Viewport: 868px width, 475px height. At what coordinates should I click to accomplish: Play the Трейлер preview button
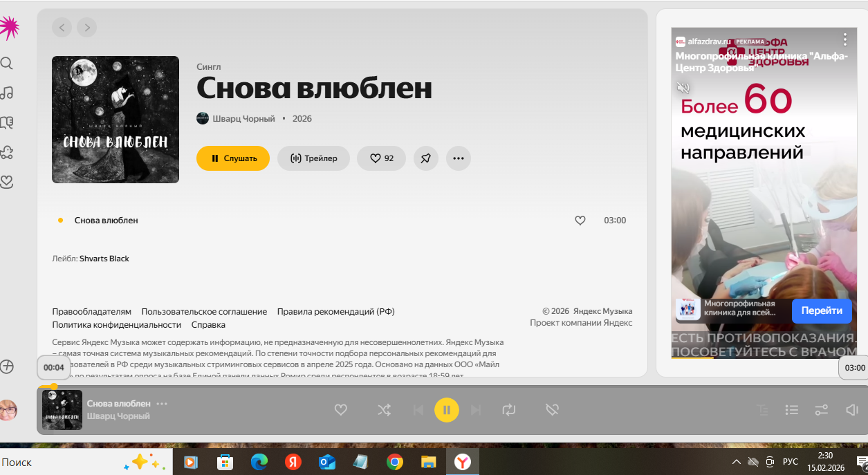(x=314, y=158)
